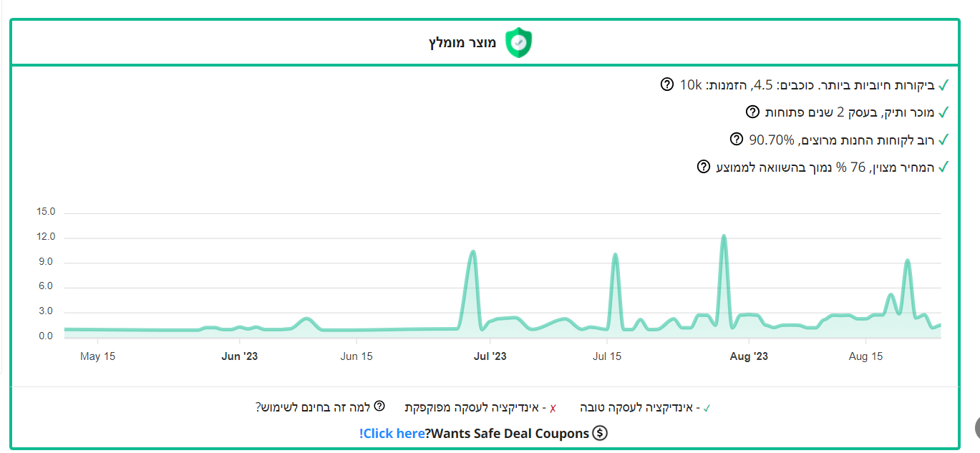Click the price spike right after Jul 15
The image size is (980, 453).
pyautogui.click(x=615, y=255)
